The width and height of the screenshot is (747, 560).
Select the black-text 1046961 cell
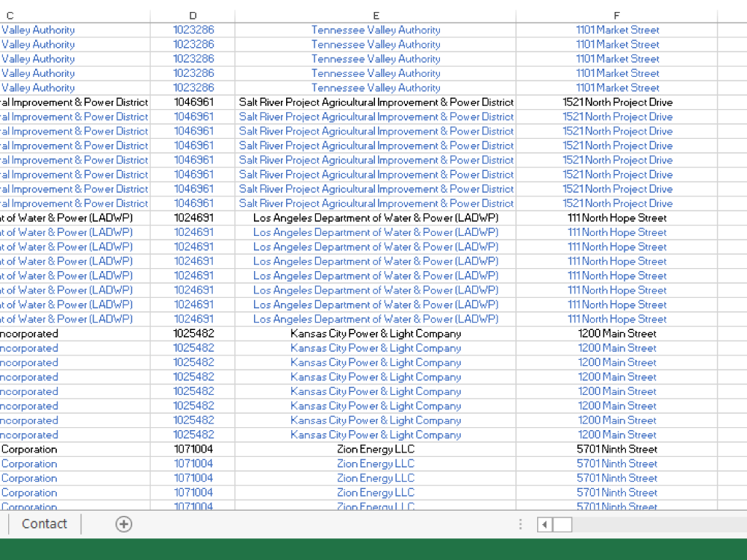click(193, 102)
